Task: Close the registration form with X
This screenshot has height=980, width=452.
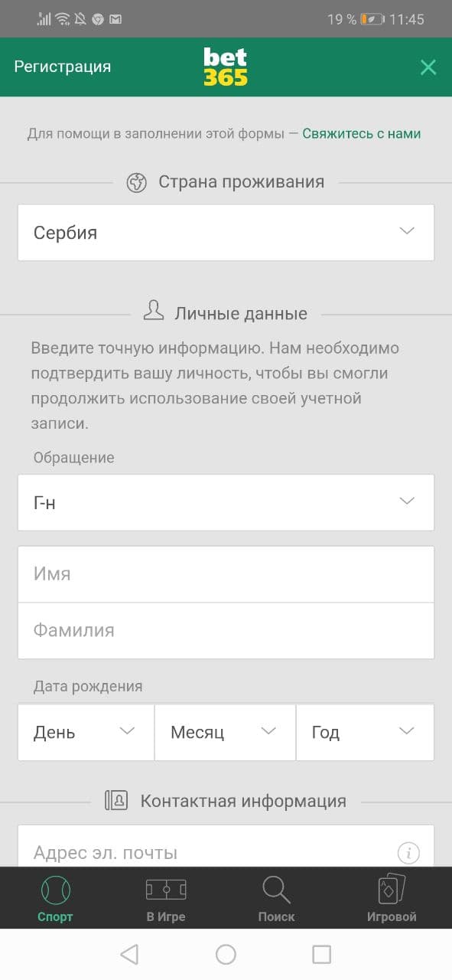Action: (x=428, y=67)
